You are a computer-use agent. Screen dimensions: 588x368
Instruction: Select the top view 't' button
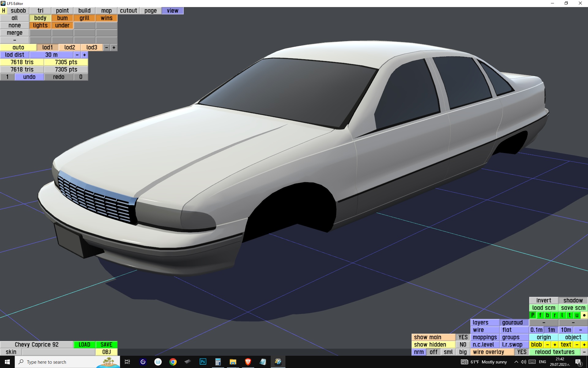pyautogui.click(x=569, y=315)
